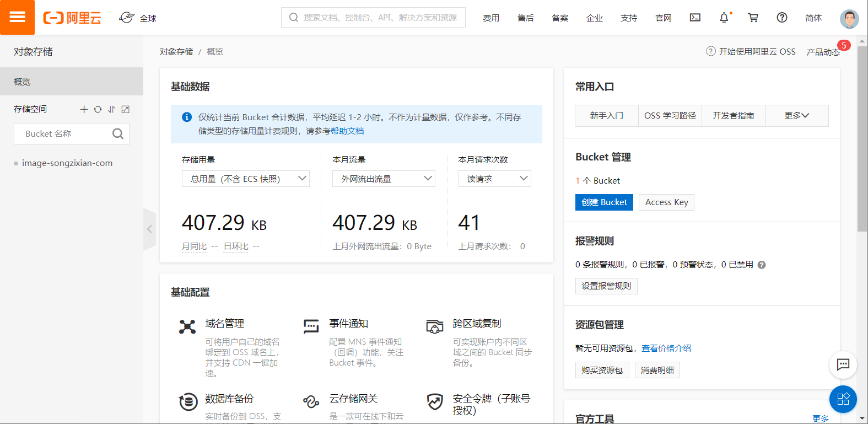868x424 pixels.
Task: Open the 售后 top menu
Action: (526, 18)
